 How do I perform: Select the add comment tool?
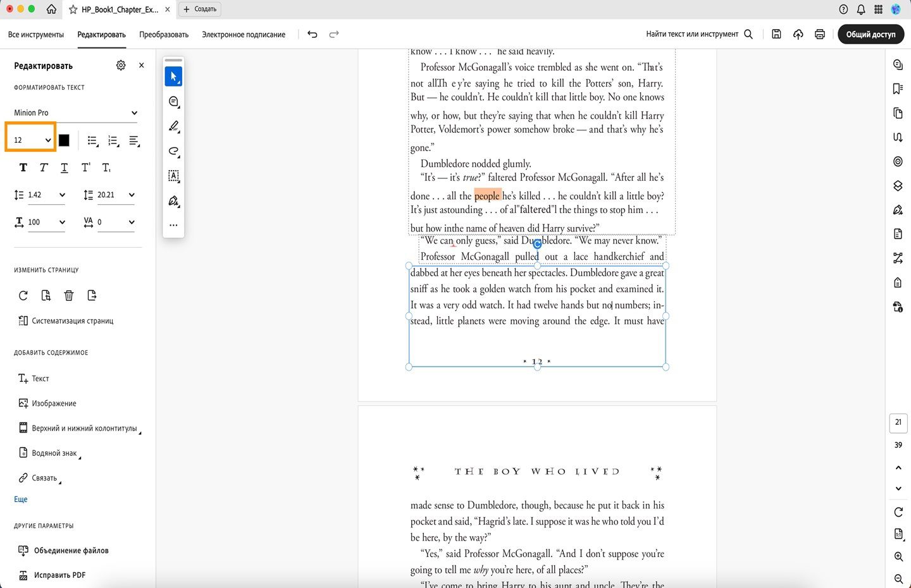click(173, 102)
